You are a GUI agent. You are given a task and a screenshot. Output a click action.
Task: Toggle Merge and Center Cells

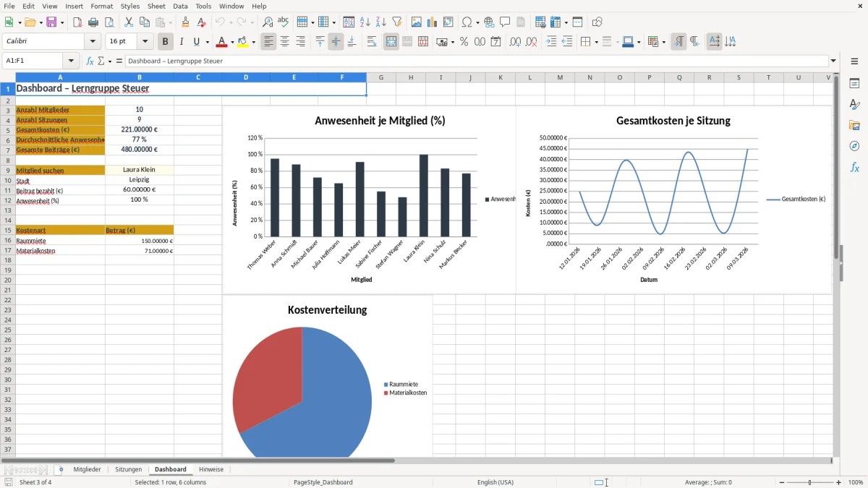(x=391, y=42)
